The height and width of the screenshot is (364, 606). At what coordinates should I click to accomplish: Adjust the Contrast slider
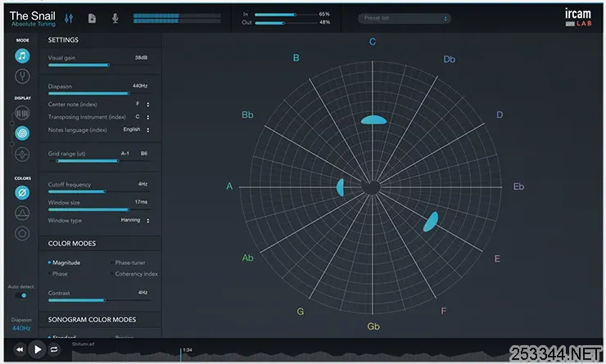99,300
